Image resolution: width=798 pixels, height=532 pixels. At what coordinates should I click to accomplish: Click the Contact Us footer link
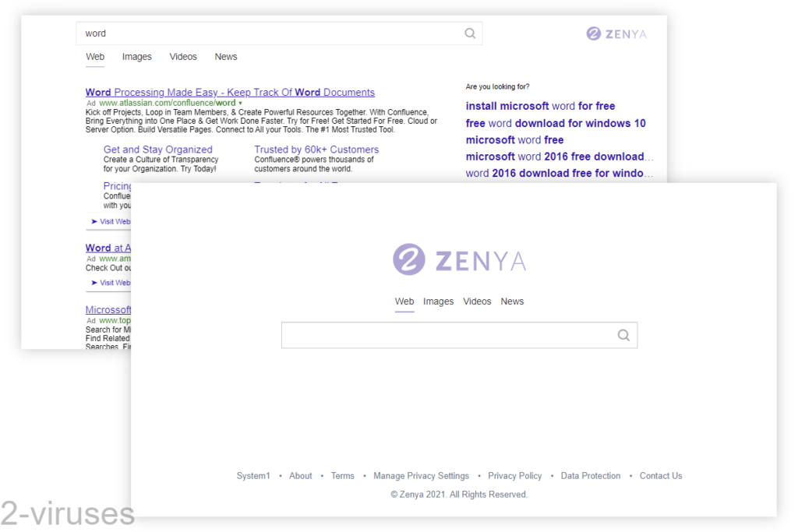click(660, 475)
